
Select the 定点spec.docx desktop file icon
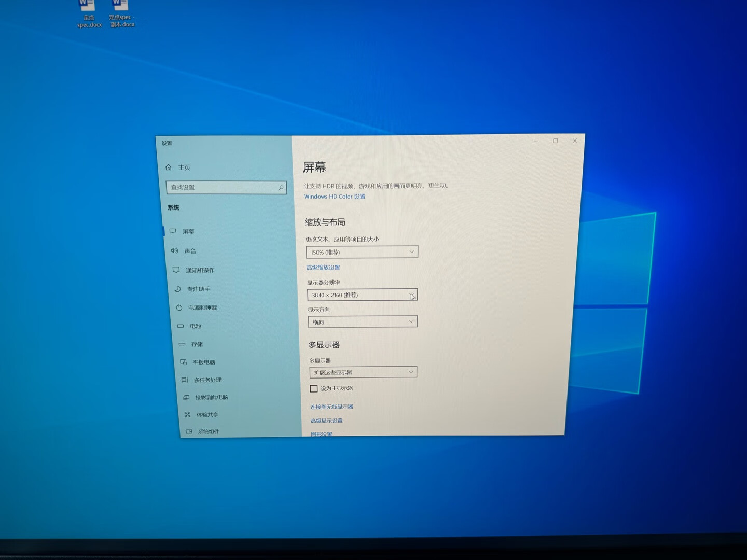[89, 13]
